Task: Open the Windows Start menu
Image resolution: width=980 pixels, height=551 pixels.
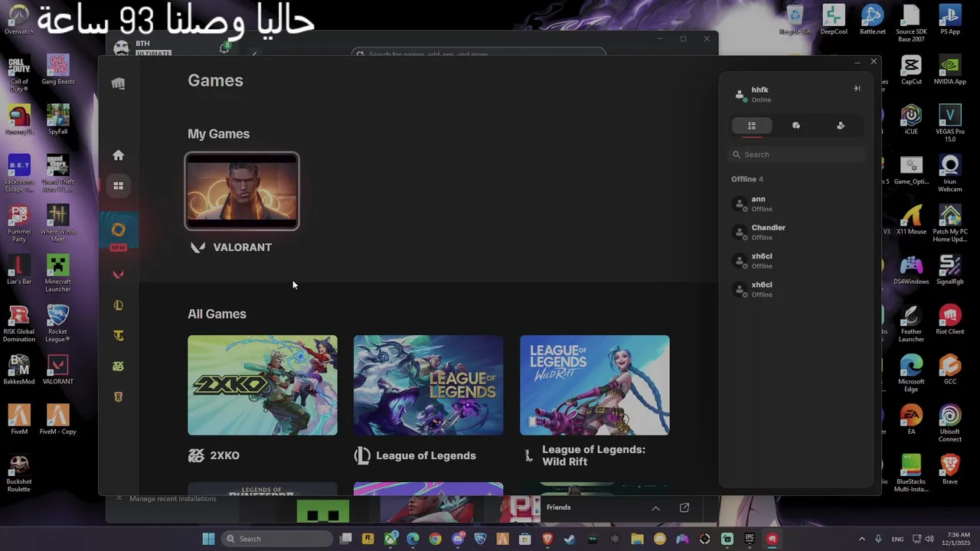Action: pyautogui.click(x=208, y=539)
